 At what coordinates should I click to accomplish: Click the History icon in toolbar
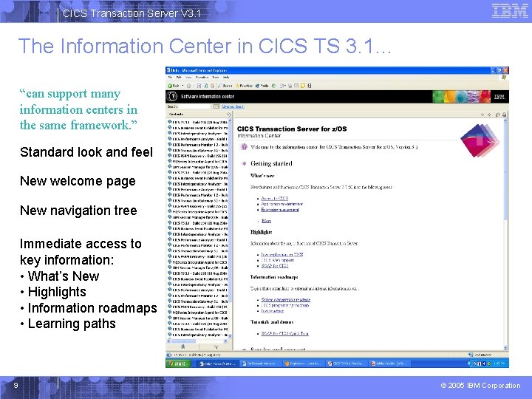coord(273,86)
